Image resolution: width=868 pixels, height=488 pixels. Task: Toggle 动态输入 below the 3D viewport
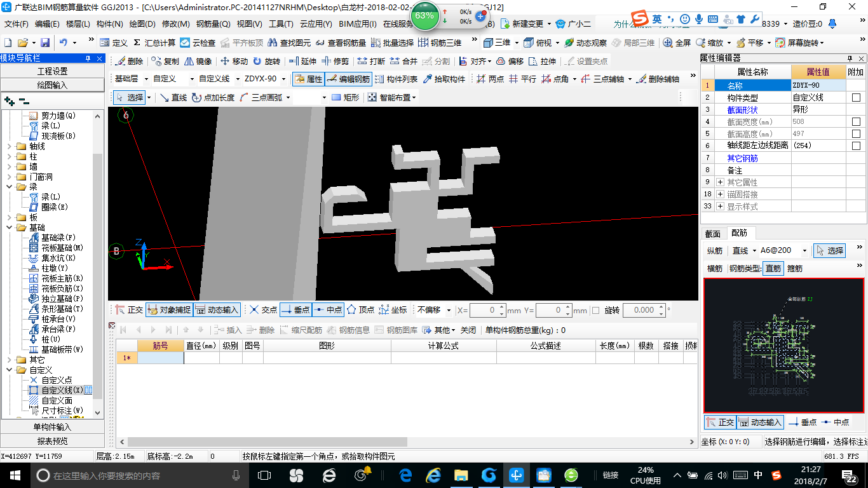click(x=216, y=310)
